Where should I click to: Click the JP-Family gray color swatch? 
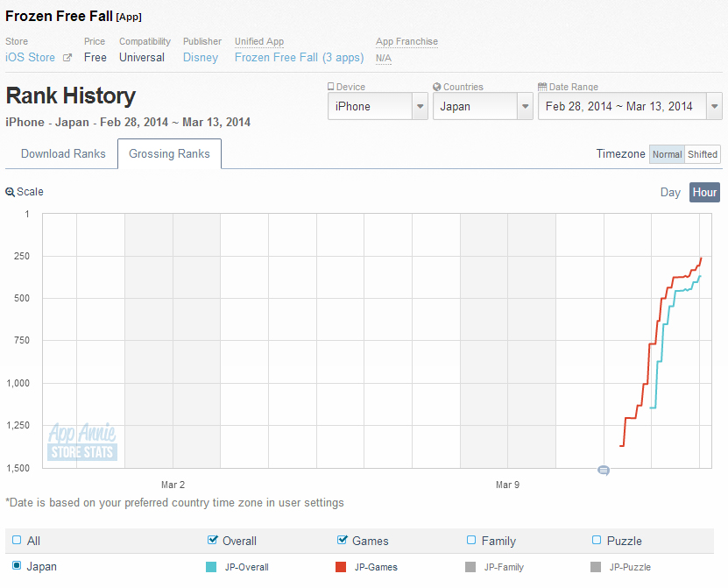(x=470, y=567)
